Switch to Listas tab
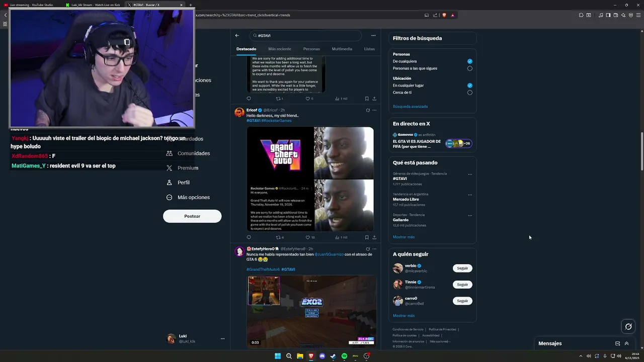Viewport: 644px width, 362px height. (369, 49)
